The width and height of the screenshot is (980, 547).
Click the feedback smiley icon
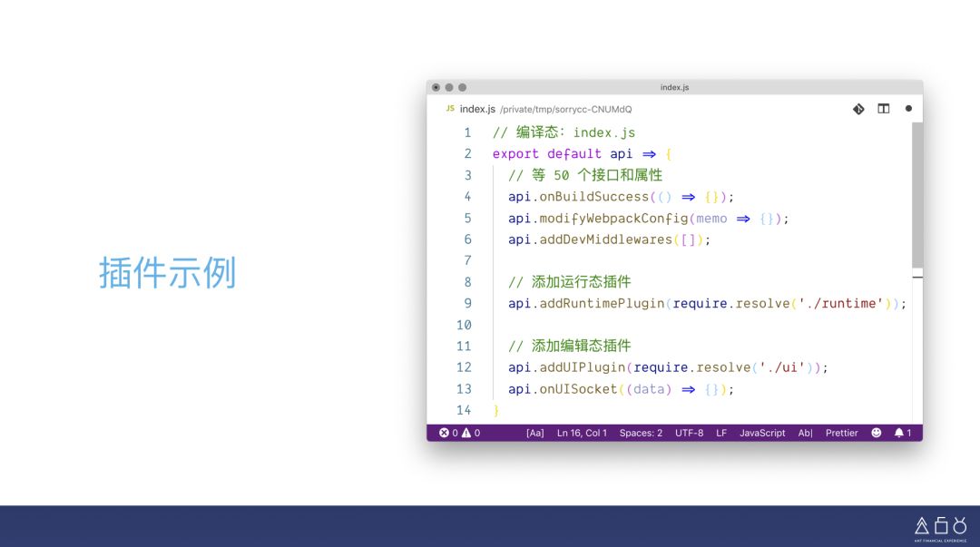(876, 433)
